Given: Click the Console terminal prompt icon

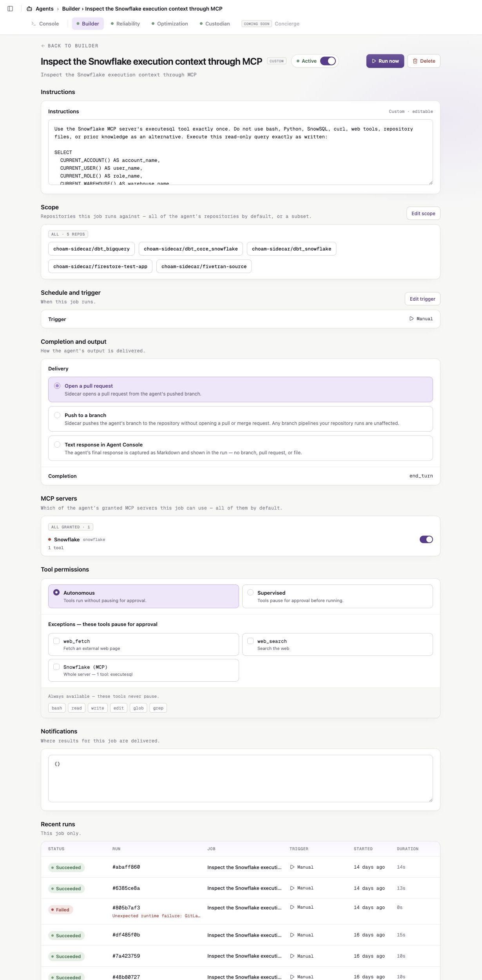Looking at the screenshot, I should tap(34, 24).
